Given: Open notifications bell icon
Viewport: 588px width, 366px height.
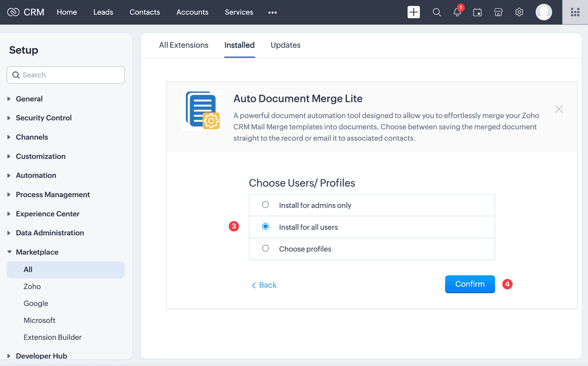Looking at the screenshot, I should [x=458, y=12].
